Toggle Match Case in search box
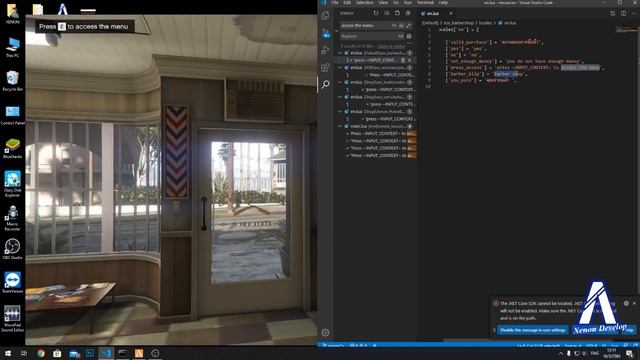The height and width of the screenshot is (360, 640). [394, 25]
